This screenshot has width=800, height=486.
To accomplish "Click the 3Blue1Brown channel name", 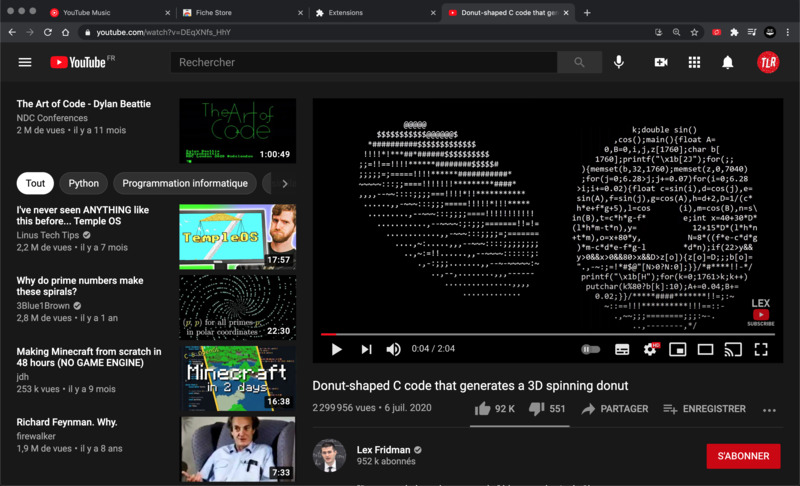I will [x=43, y=305].
